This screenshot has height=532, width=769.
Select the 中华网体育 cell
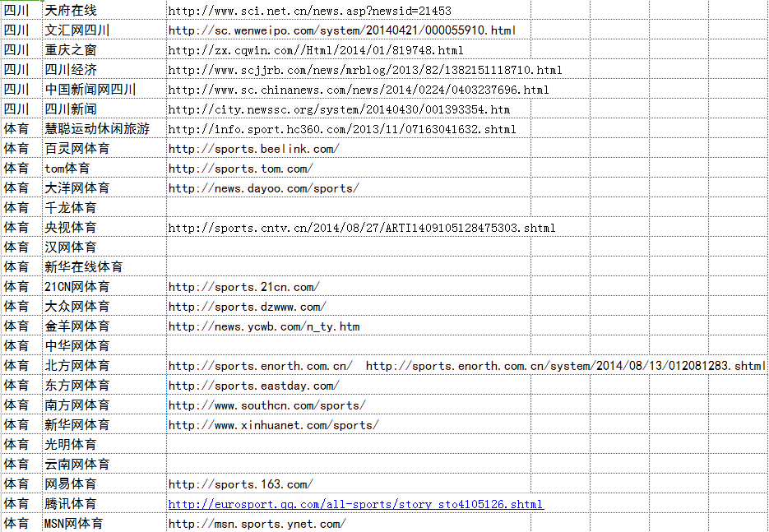coord(104,345)
